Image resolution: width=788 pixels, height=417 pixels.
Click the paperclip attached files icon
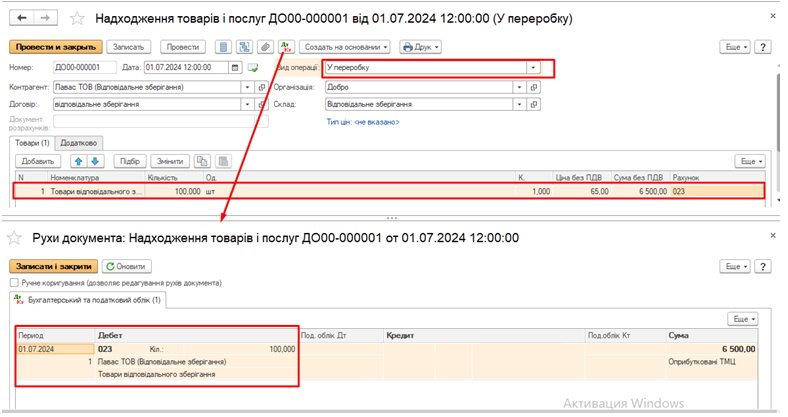click(265, 47)
